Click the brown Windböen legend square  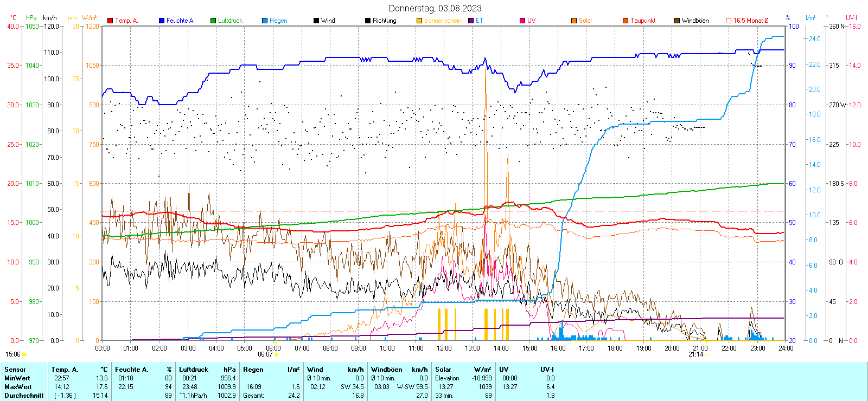pyautogui.click(x=677, y=21)
